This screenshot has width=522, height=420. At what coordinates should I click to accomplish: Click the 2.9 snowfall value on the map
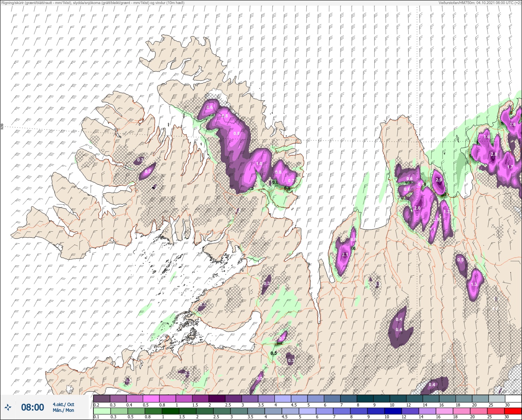[x=439, y=180]
